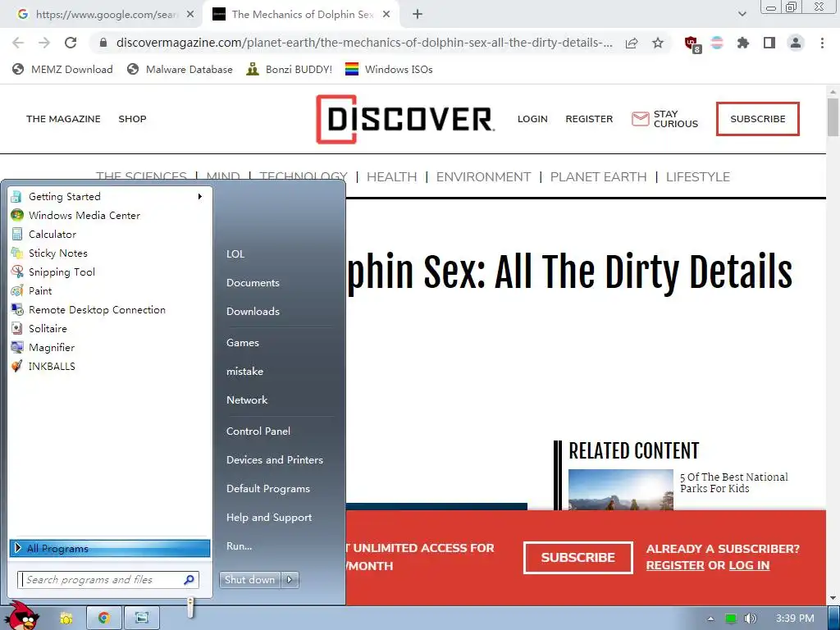Open the Malware Database bookmark
The width and height of the screenshot is (840, 630).
[180, 69]
